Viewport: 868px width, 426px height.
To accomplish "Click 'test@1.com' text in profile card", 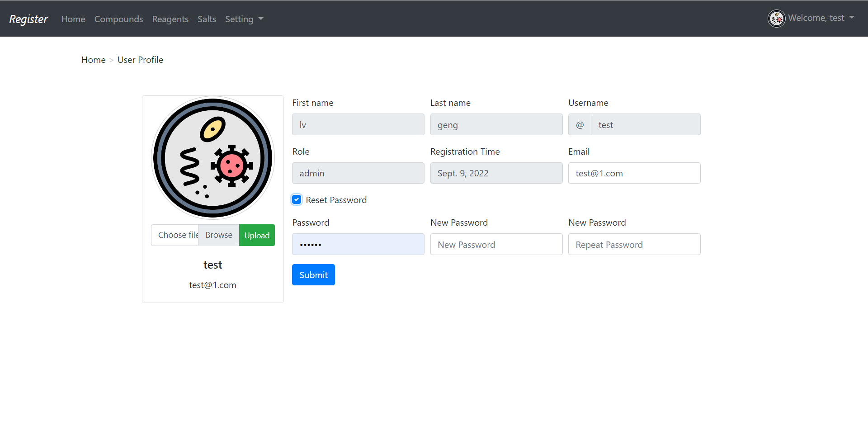I will click(x=213, y=285).
